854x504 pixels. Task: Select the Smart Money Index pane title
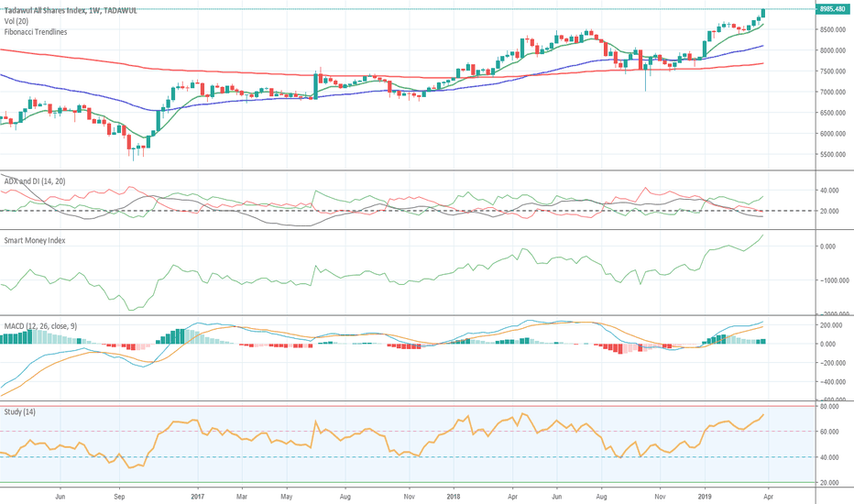click(34, 240)
